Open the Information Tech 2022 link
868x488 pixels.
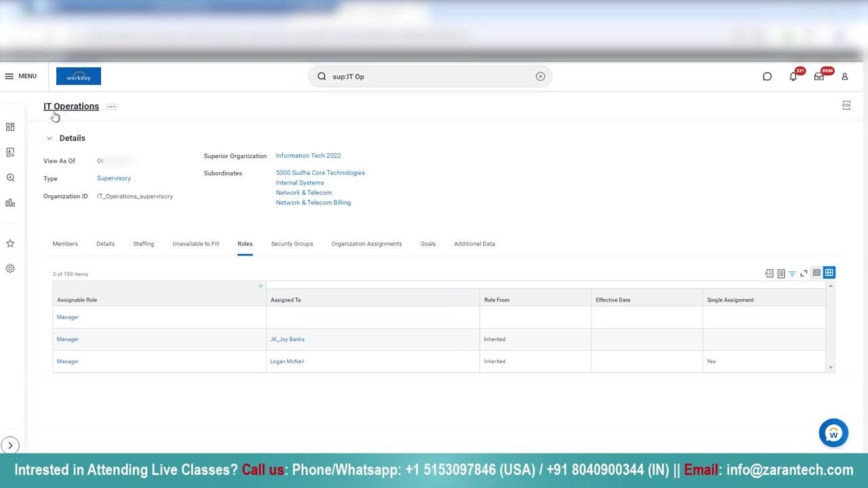coord(309,156)
